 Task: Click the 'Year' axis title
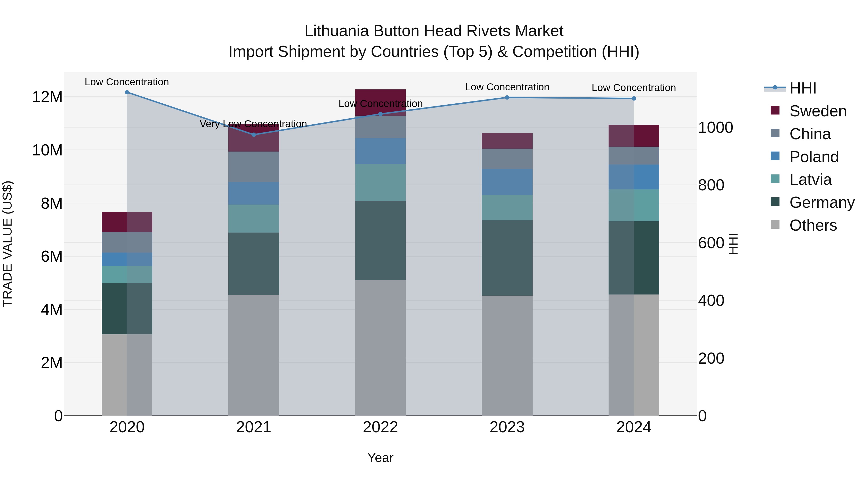point(380,458)
